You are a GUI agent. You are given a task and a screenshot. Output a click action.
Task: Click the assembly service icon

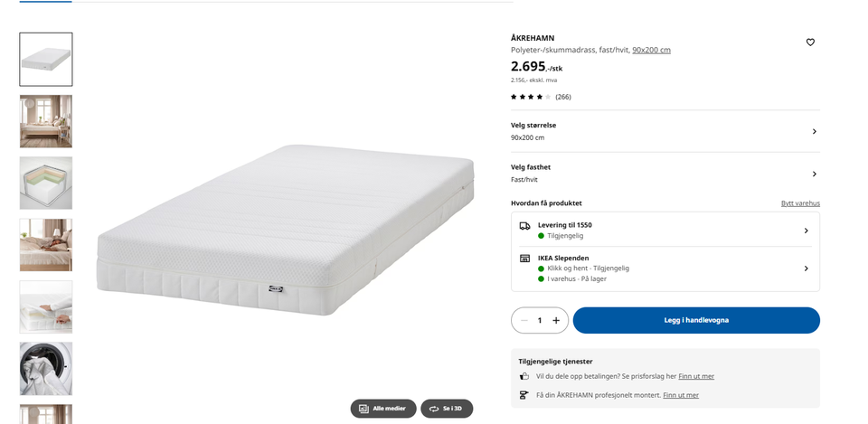point(524,395)
